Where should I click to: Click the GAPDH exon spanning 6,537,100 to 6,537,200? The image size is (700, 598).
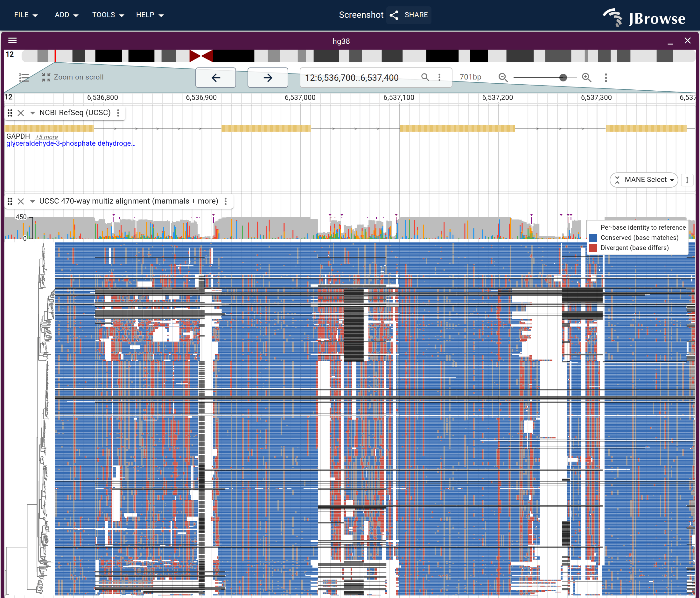[x=458, y=128]
